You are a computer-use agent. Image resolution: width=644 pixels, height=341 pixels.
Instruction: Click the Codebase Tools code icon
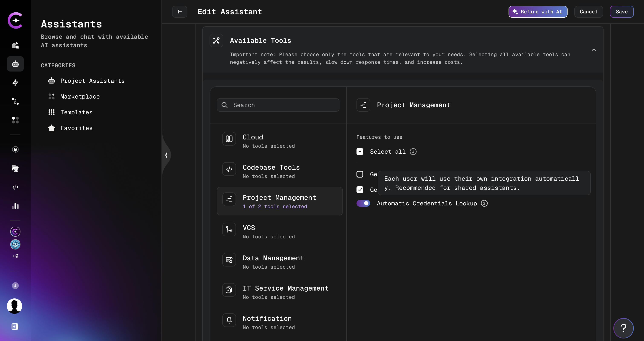(229, 169)
